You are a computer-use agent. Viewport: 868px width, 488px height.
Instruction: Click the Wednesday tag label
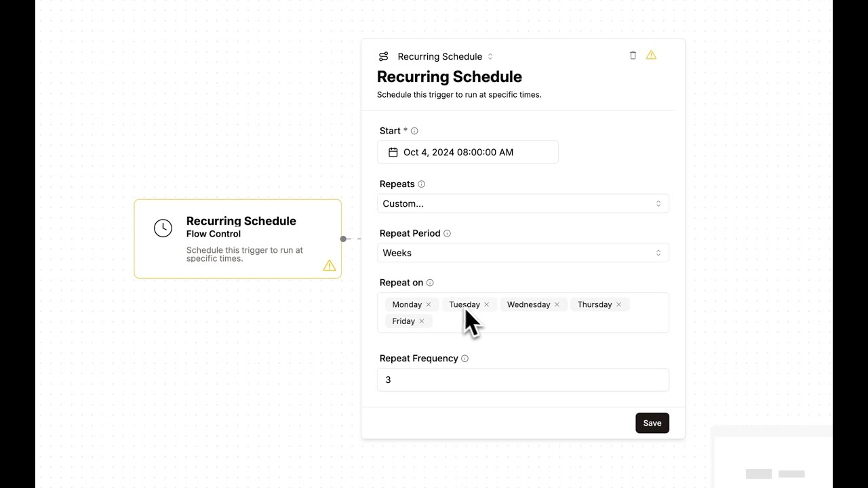tap(528, 304)
